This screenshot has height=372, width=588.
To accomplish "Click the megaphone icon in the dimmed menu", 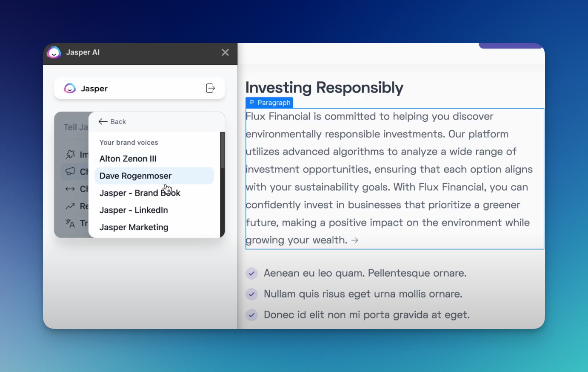I will (x=70, y=172).
